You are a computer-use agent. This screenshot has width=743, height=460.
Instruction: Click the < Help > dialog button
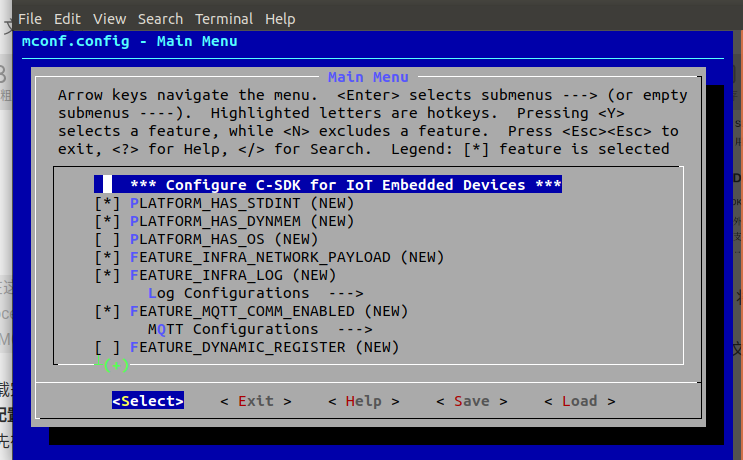click(364, 401)
